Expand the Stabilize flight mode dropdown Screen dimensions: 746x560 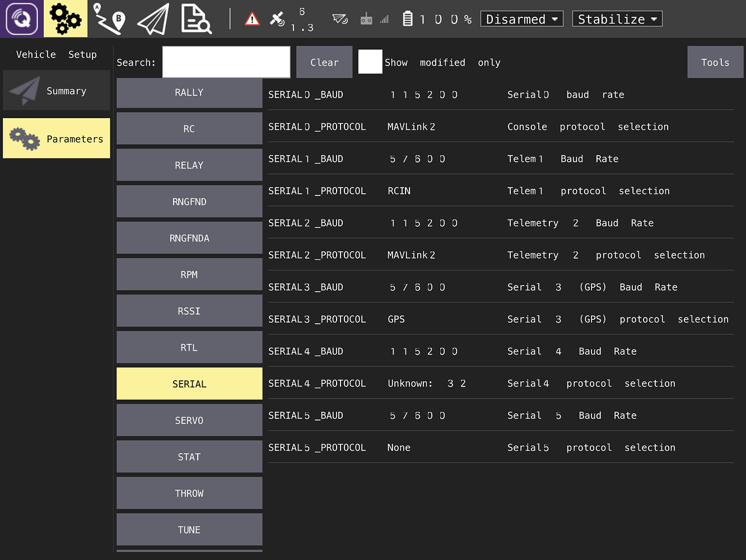tap(617, 19)
